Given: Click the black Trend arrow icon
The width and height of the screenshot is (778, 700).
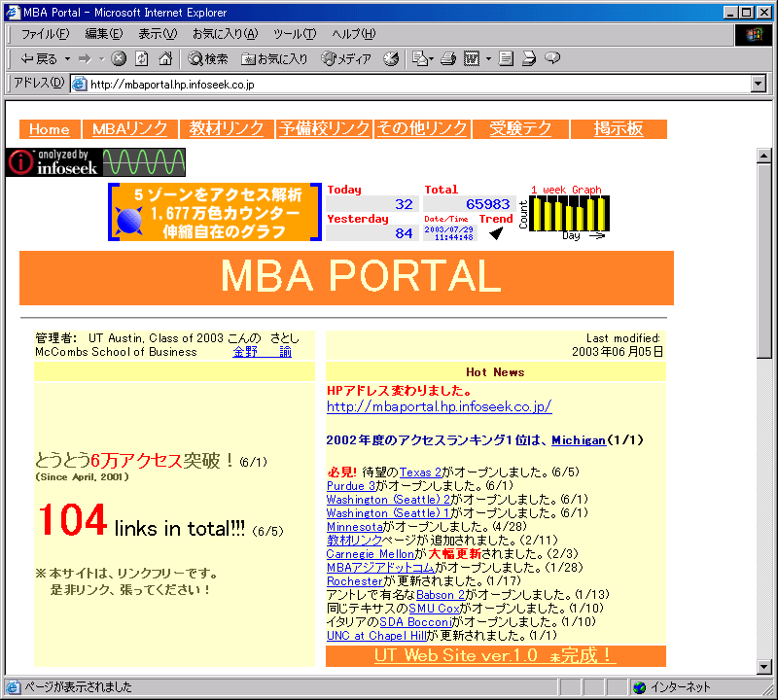Looking at the screenshot, I should 496,232.
